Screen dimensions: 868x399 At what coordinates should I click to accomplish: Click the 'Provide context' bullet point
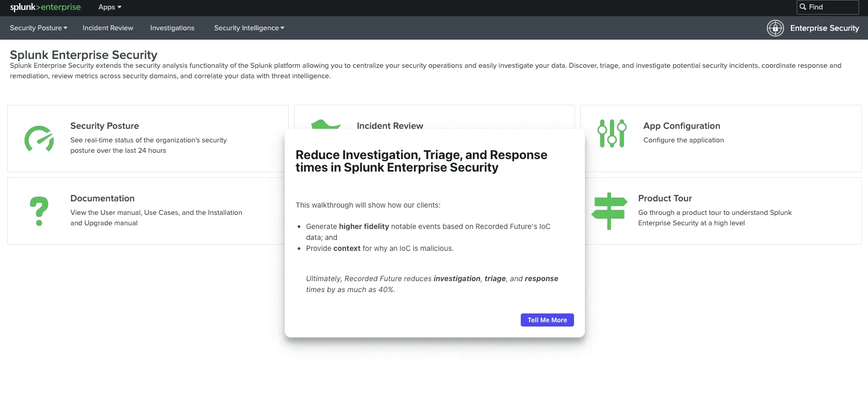click(x=380, y=249)
